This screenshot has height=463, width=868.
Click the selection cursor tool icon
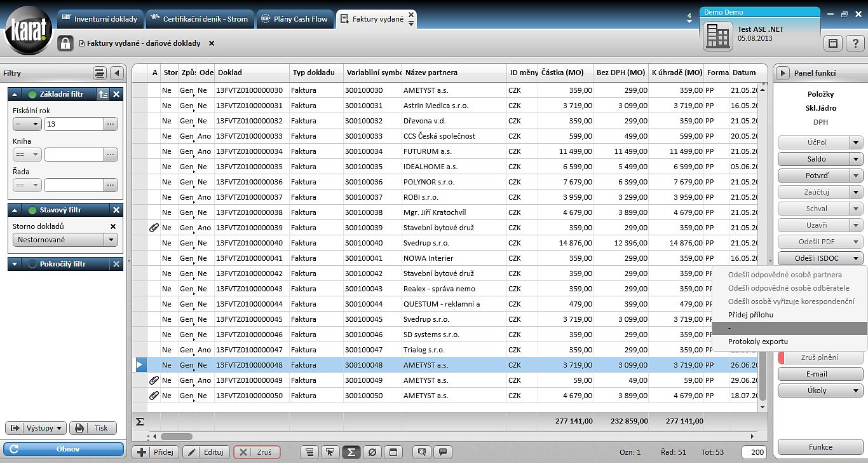tap(330, 452)
